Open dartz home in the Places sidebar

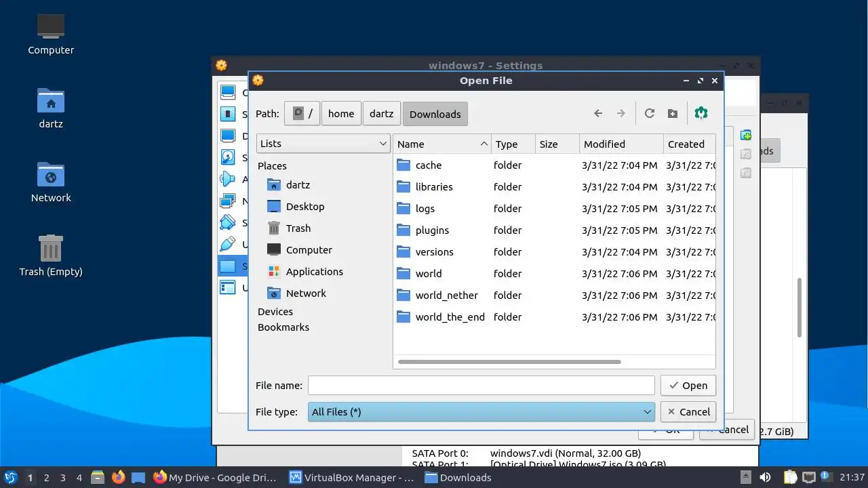[x=298, y=184]
